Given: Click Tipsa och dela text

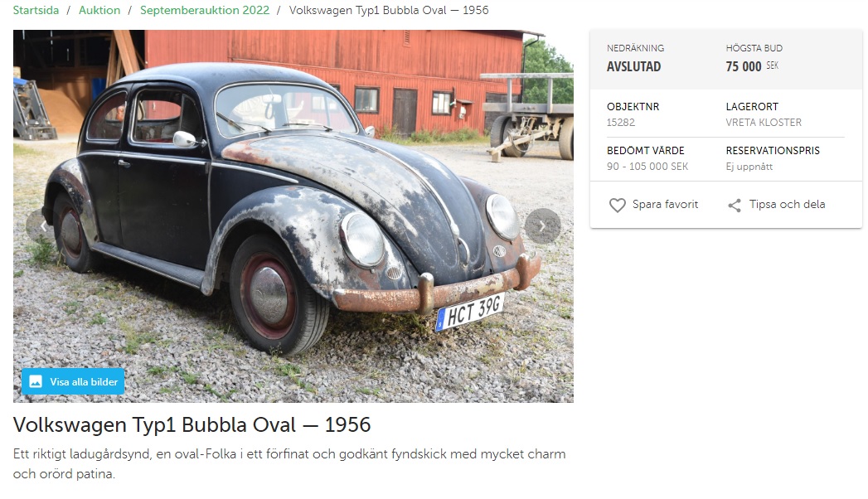Looking at the screenshot, I should tap(788, 204).
